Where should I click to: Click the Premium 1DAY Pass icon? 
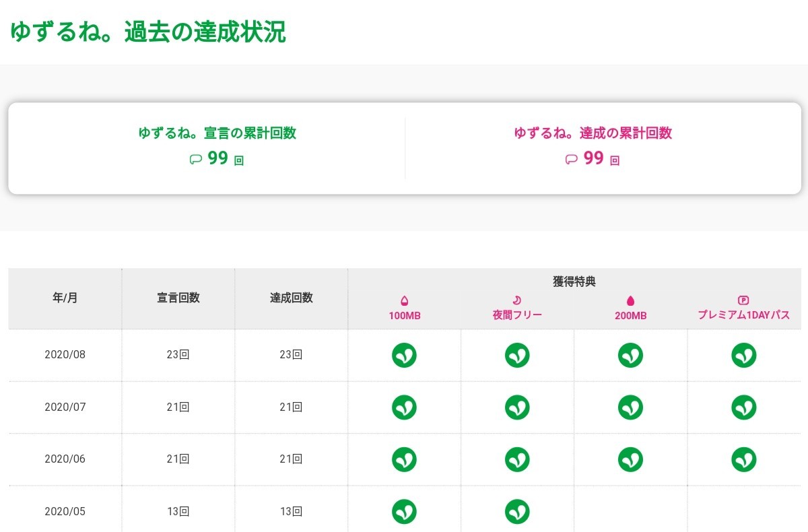pyautogui.click(x=743, y=301)
